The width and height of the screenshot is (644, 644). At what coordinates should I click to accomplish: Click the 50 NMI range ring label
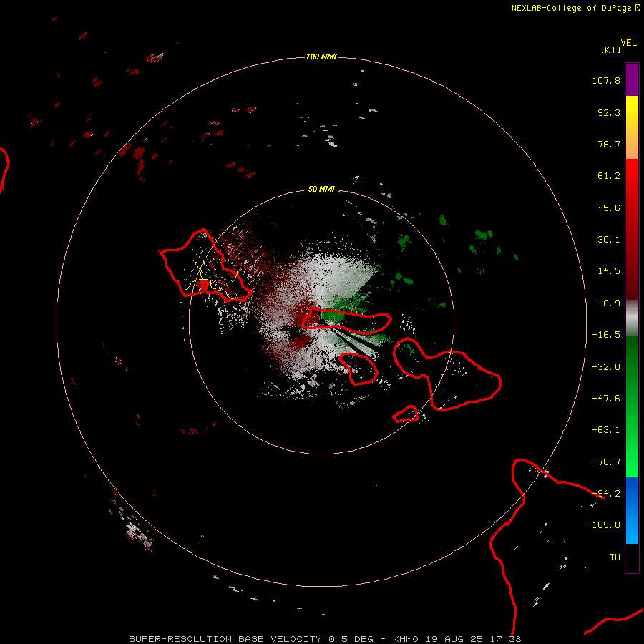[x=321, y=190]
